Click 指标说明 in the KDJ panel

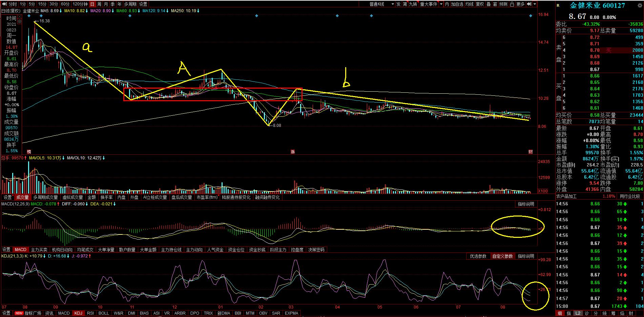[526, 256]
